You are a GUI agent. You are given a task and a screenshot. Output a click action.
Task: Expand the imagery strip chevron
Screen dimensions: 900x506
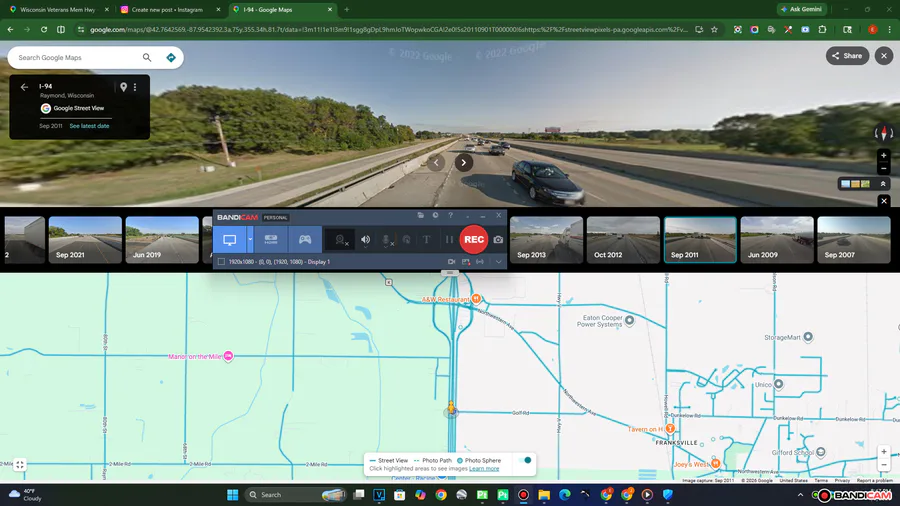[x=883, y=184]
